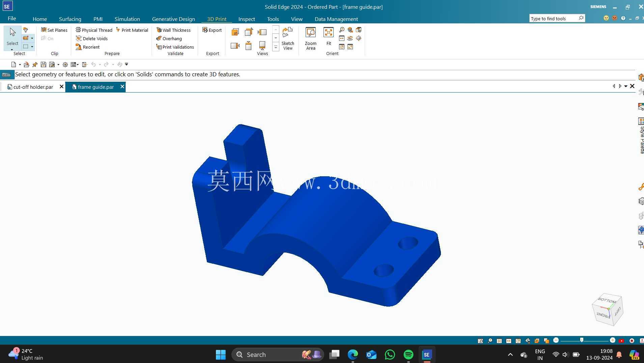Open a file with the Open icon

point(26,64)
